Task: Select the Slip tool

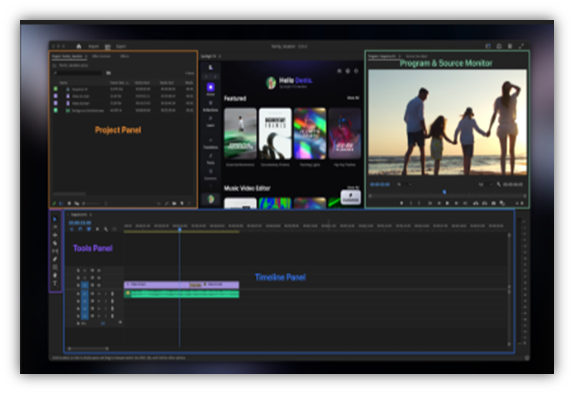Action: point(55,251)
